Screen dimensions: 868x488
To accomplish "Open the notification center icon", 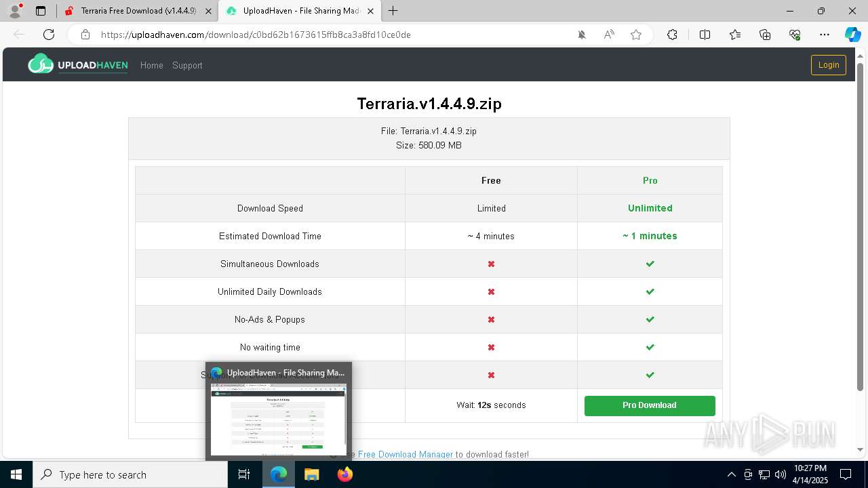I will click(846, 474).
